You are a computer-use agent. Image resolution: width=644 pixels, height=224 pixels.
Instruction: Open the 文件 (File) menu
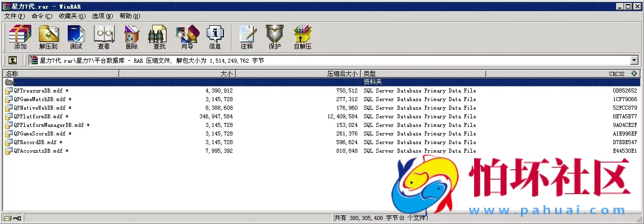click(x=14, y=16)
